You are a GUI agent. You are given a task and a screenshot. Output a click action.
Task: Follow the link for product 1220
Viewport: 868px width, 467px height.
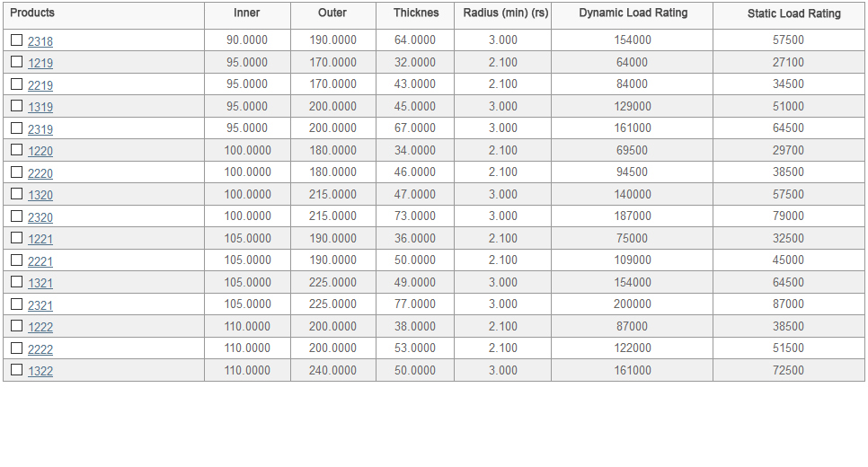click(x=40, y=151)
